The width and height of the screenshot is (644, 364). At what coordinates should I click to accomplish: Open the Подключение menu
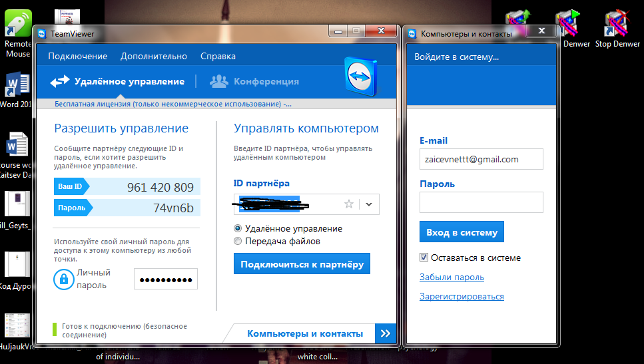pyautogui.click(x=78, y=56)
